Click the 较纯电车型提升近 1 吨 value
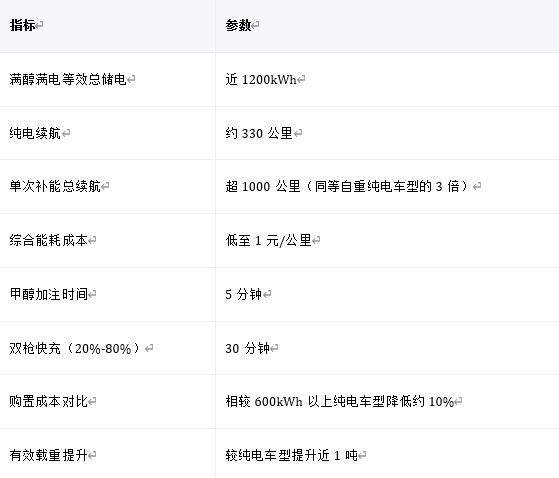559x478 pixels. click(x=292, y=455)
